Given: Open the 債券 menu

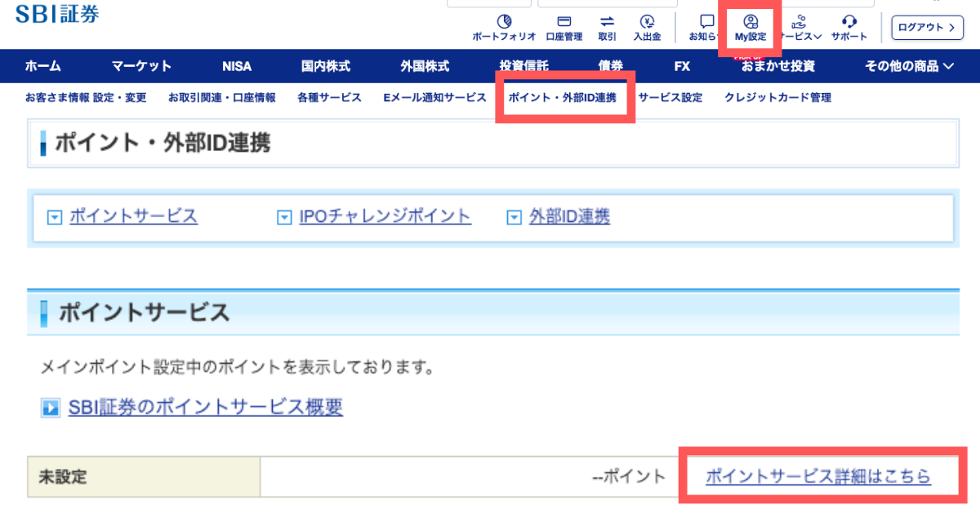Looking at the screenshot, I should click(x=610, y=66).
